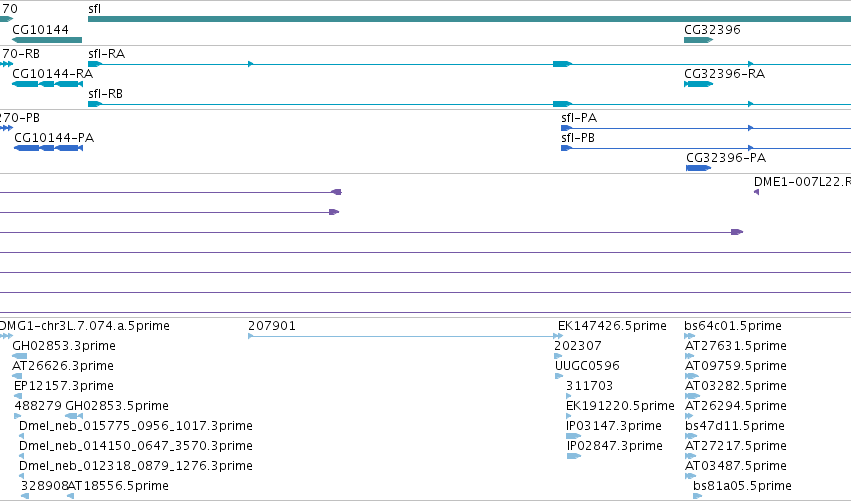Image resolution: width=851 pixels, height=501 pixels.
Task: Select the Dmel_neb_012318_0879_1276.3prime EST
Action: click(22, 476)
